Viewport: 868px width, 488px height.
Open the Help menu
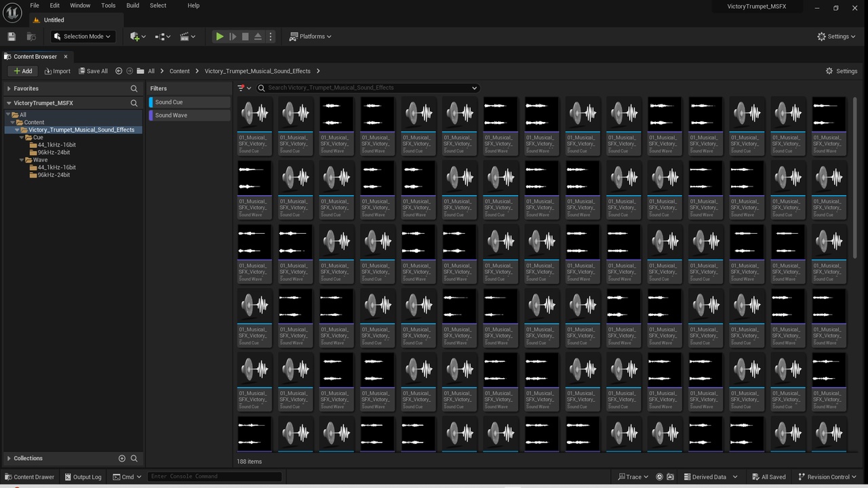[x=193, y=5]
